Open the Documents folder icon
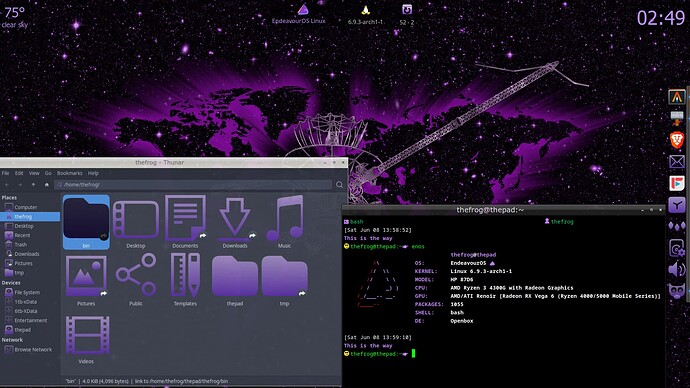Viewport: 690px width, 388px height. click(x=185, y=218)
